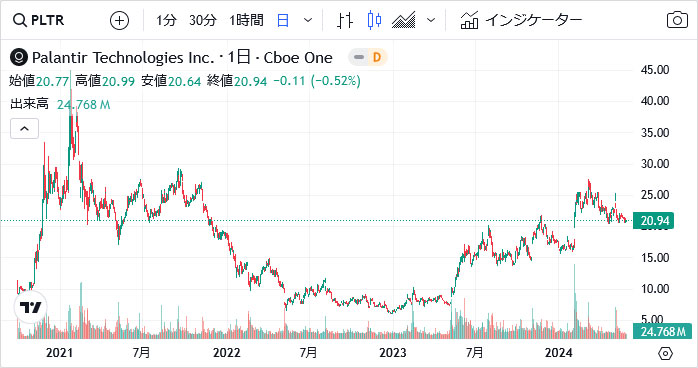
Task: Switch to candlestick chart style
Action: coord(374,20)
